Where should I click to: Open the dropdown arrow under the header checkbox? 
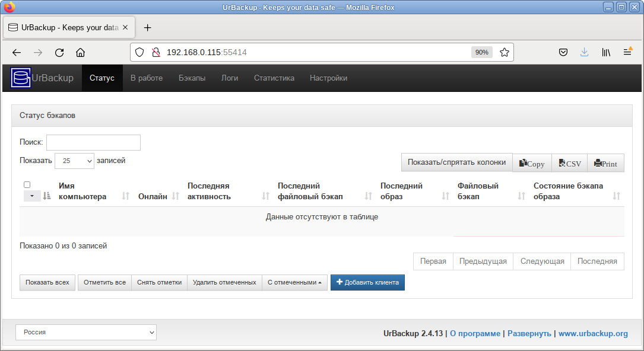pos(32,196)
